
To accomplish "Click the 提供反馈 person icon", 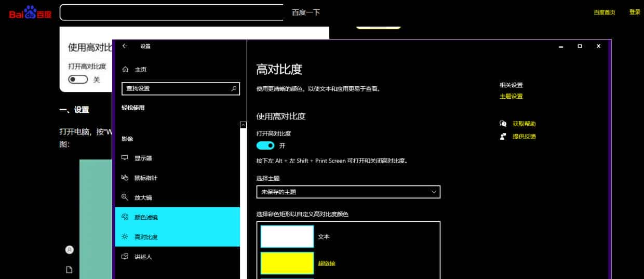I will tap(503, 136).
